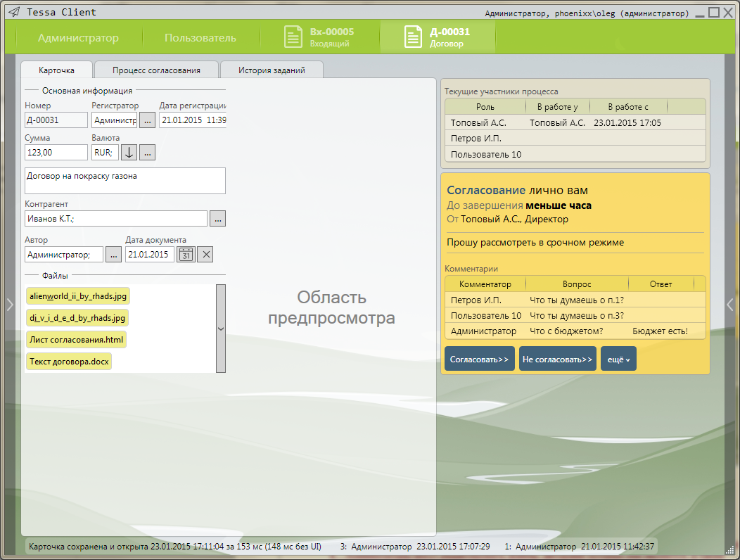
Task: Switch to Процесс согласования tab
Action: pyautogui.click(x=156, y=70)
